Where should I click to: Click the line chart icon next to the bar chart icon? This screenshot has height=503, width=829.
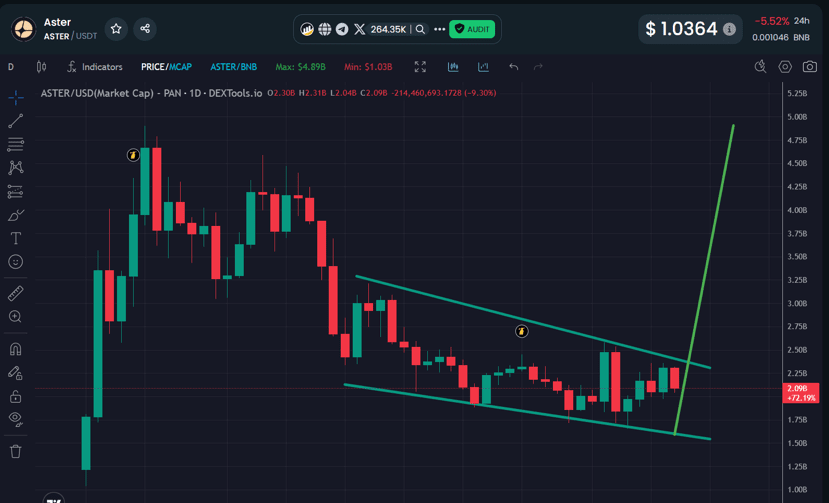click(483, 67)
